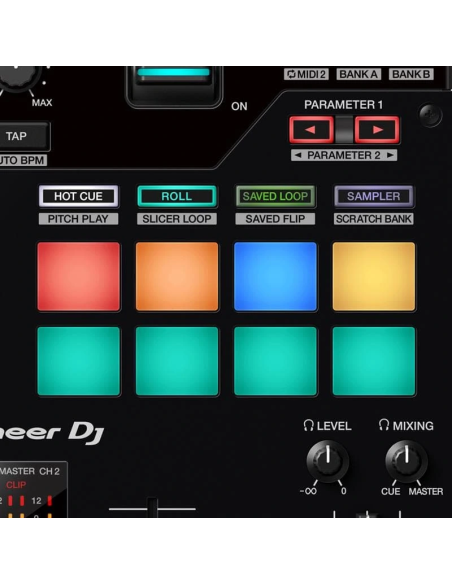
Task: Click the PITCH PLAY label
Action: coord(79,219)
